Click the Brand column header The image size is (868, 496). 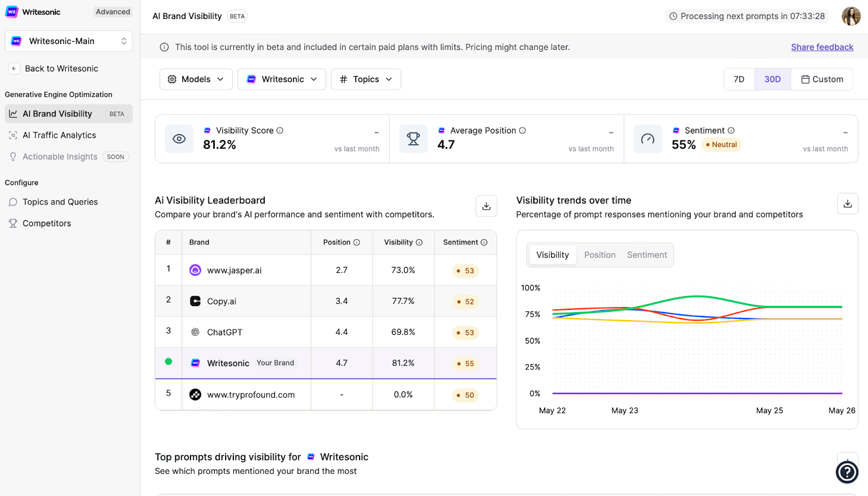199,243
